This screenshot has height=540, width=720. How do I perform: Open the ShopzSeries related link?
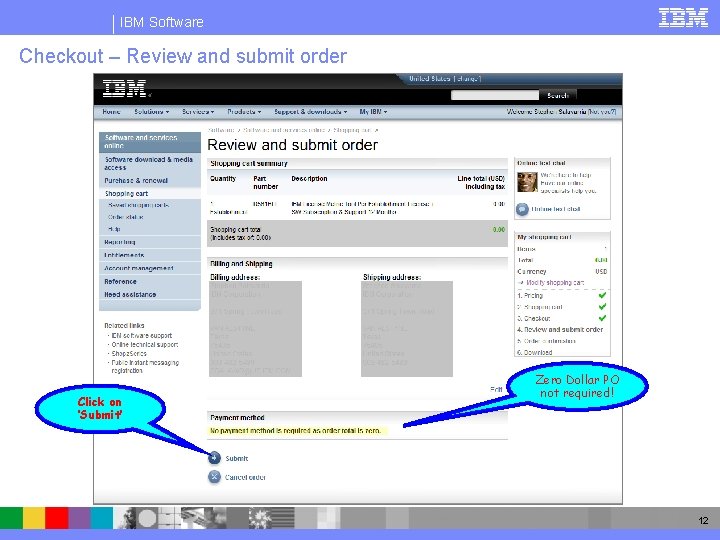[129, 354]
